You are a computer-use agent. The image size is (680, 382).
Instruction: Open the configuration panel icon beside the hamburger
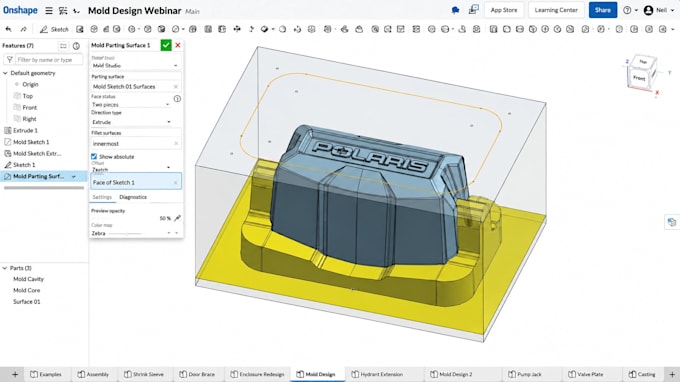63,11
